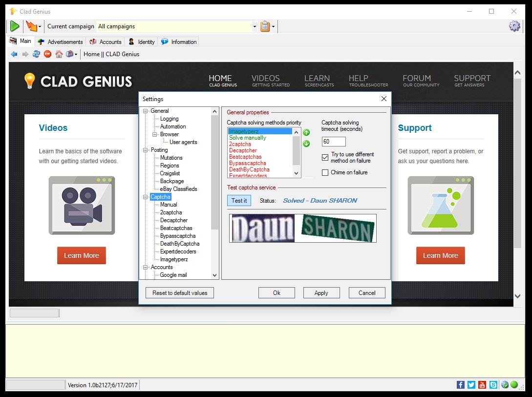Open dropdown arrow beside orange arrow icon
The width and height of the screenshot is (532, 397).
40,26
